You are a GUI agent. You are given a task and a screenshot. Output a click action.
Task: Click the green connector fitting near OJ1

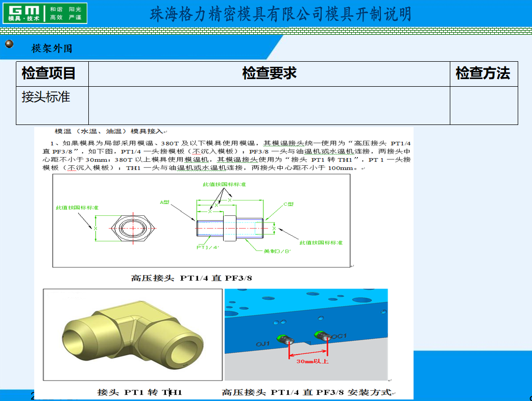[x=285, y=339]
